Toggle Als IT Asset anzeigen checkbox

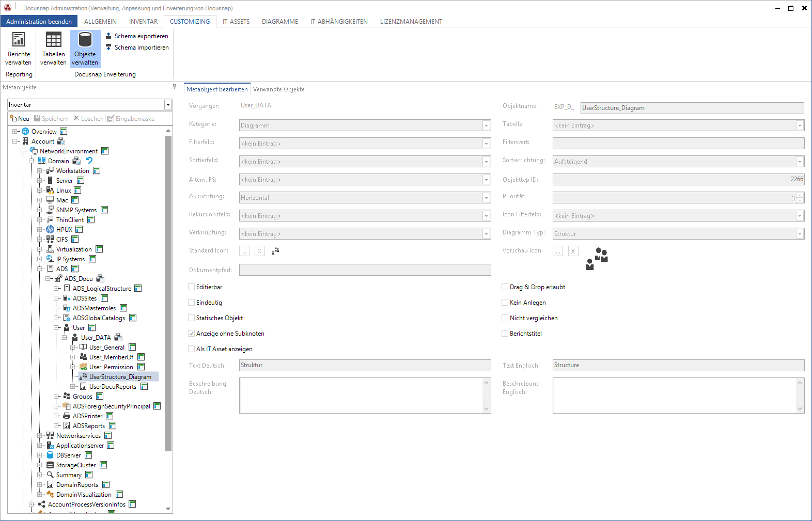[x=192, y=349]
